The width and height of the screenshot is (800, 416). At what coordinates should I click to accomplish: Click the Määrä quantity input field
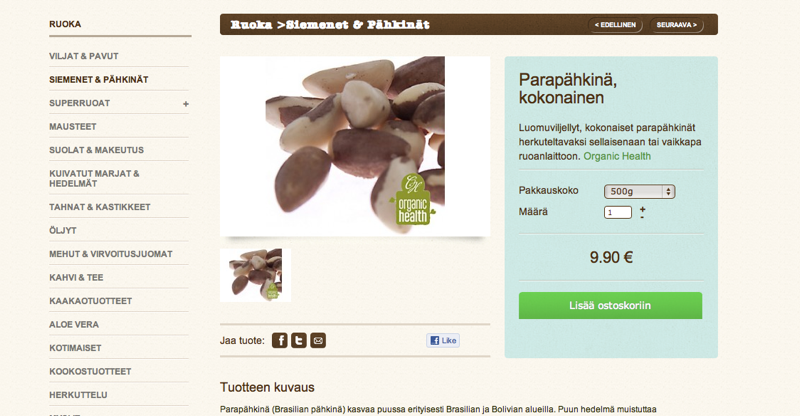[618, 212]
